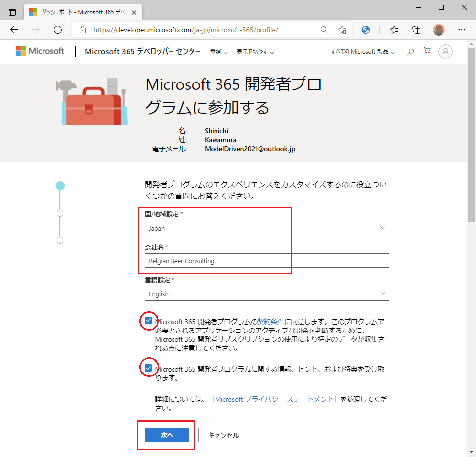Click the site account sign-in icon

[x=445, y=51]
